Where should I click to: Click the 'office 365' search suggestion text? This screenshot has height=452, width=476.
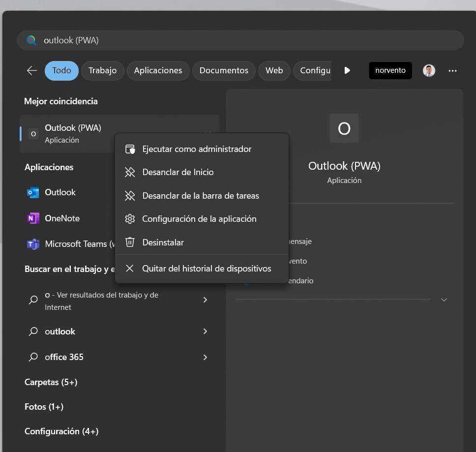[x=64, y=357]
